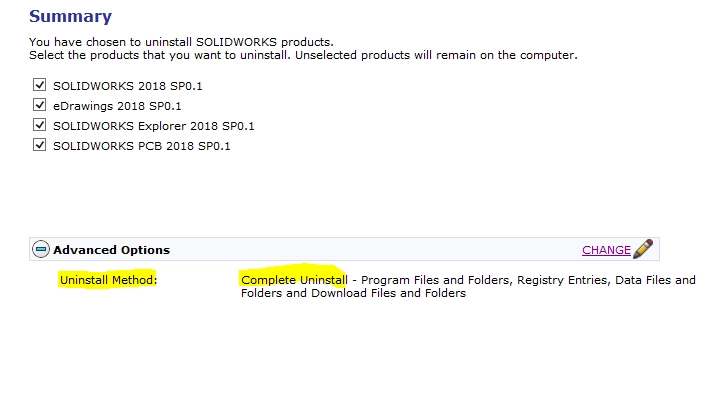
Task: Uncheck the SOLIDWORKS 2018 SP0.1 checkbox
Action: pos(39,85)
